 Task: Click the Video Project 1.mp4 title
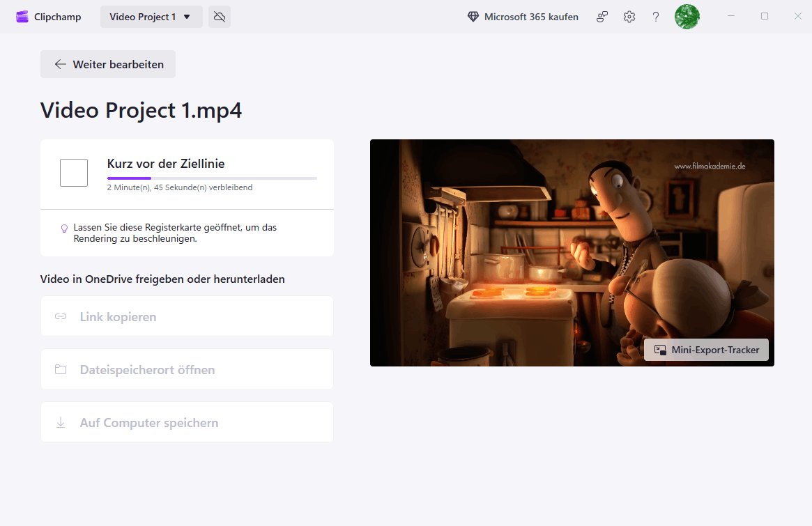(x=141, y=111)
